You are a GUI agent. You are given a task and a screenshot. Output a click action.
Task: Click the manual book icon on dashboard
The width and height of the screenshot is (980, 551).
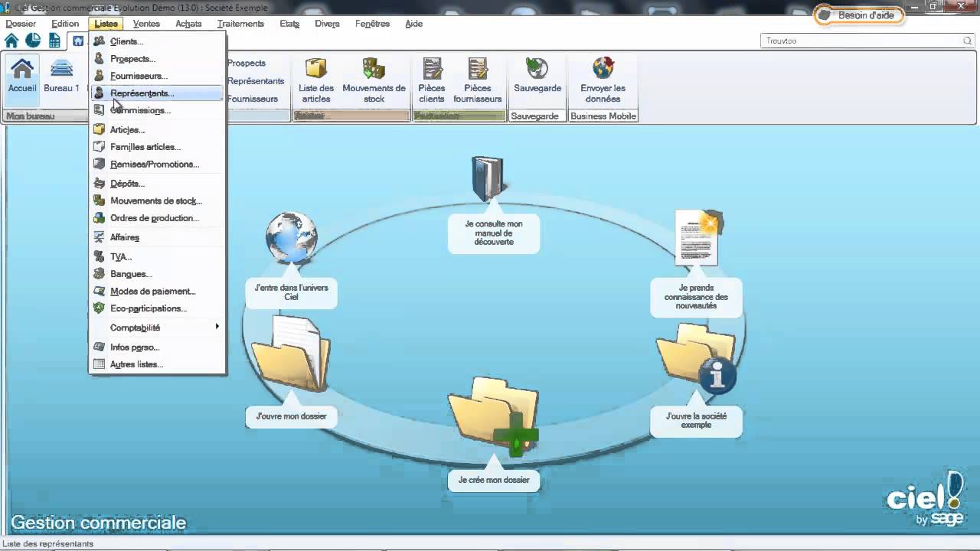click(488, 178)
